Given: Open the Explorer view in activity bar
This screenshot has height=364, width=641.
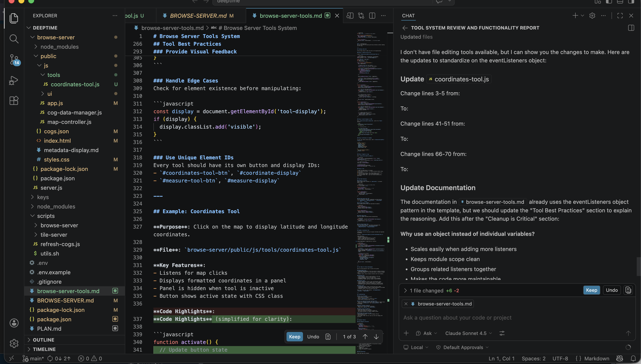Looking at the screenshot, I should (14, 18).
